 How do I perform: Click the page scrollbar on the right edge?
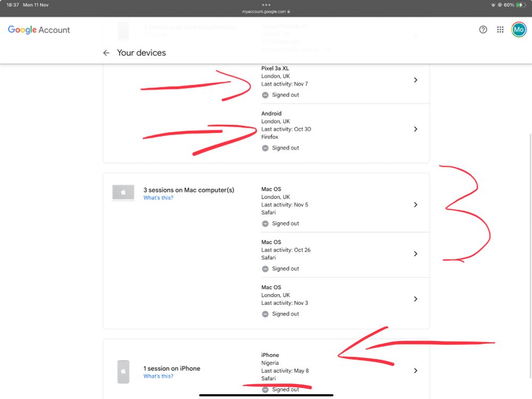click(x=530, y=255)
